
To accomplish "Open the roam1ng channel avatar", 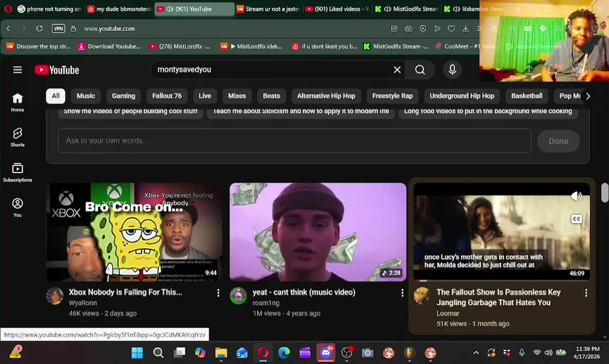I will pos(238,296).
